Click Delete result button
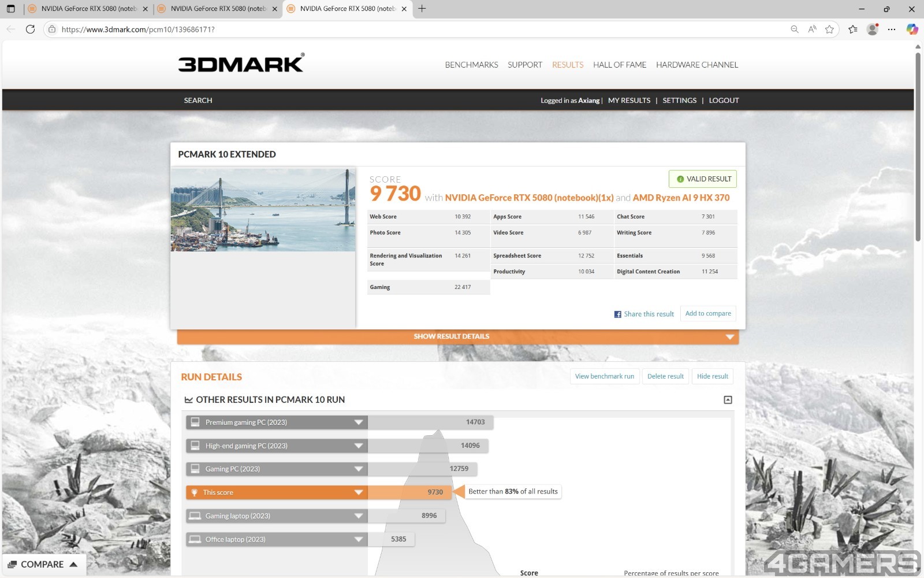The height and width of the screenshot is (578, 924). pyautogui.click(x=665, y=376)
